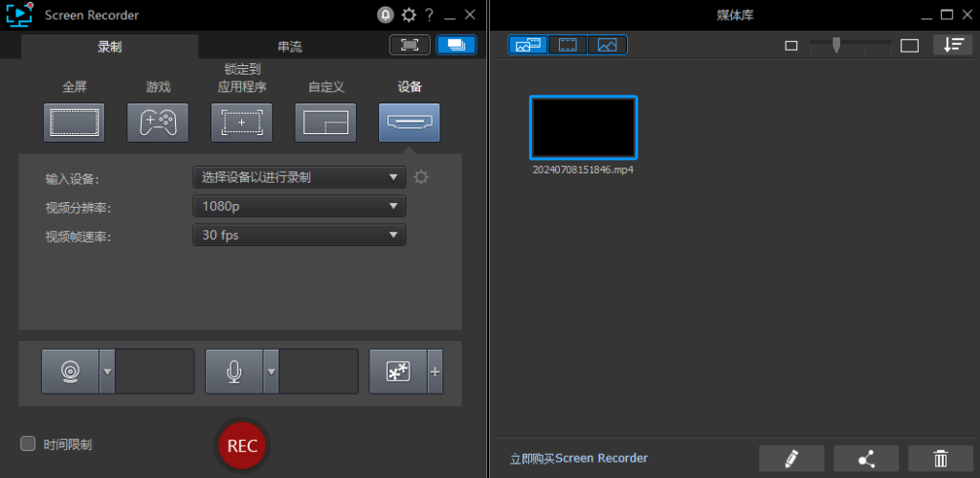
Task: Select lock-to-application recording mode icon
Action: 242,122
